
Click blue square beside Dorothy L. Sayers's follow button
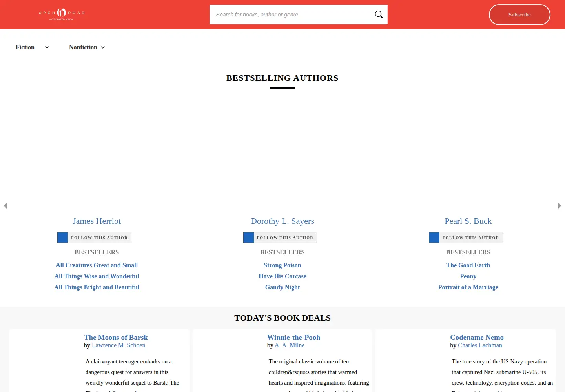coord(249,238)
